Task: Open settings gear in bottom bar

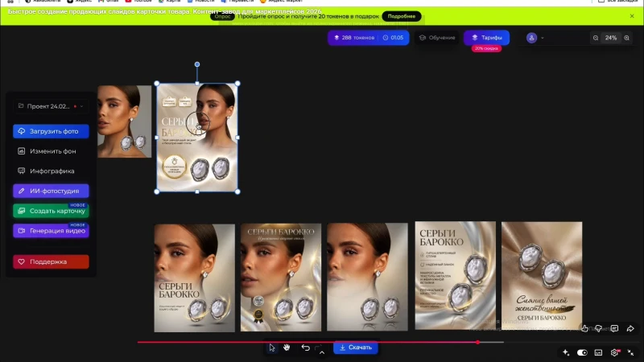Action: (615, 352)
